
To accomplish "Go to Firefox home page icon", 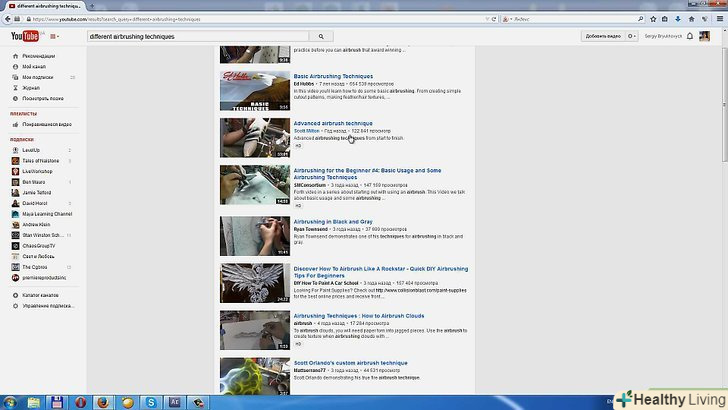I will [x=698, y=19].
